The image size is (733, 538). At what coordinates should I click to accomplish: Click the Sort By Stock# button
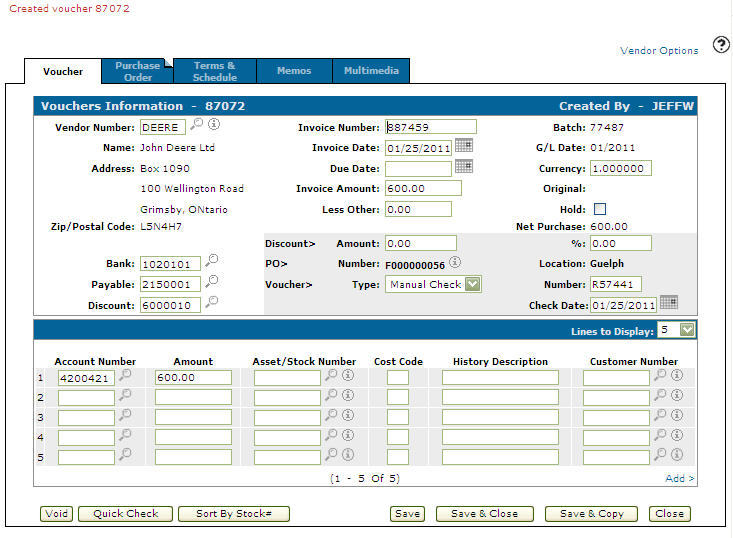[234, 514]
